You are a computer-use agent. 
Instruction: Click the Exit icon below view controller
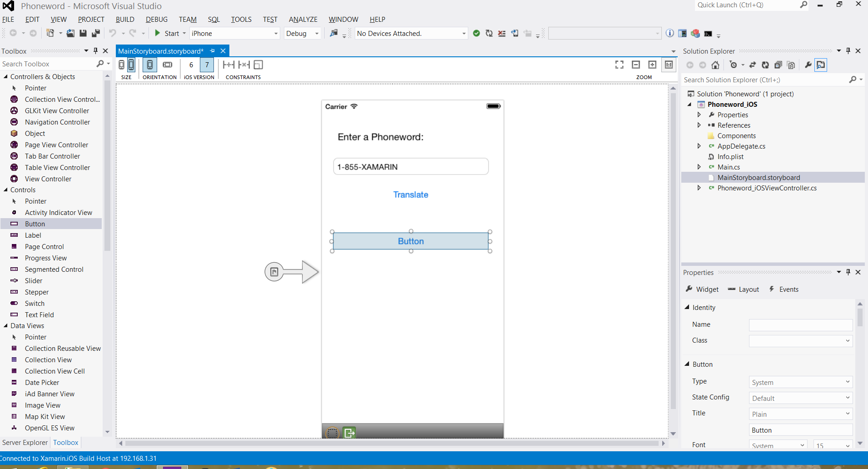(x=349, y=432)
